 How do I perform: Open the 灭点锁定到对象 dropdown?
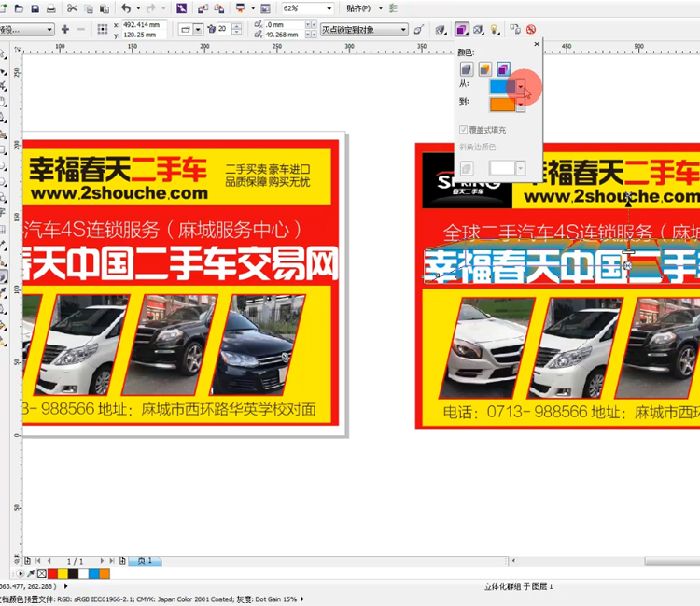(x=403, y=30)
